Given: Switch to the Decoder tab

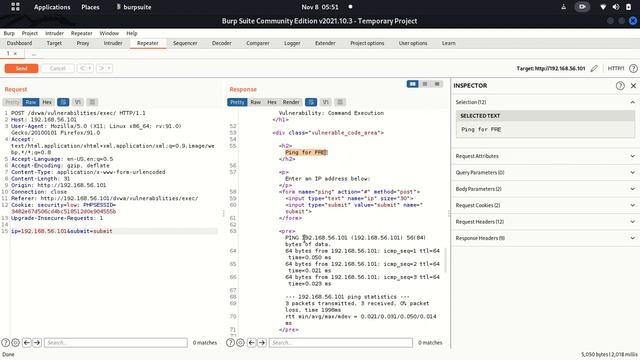Looking at the screenshot, I should pyautogui.click(x=222, y=43).
